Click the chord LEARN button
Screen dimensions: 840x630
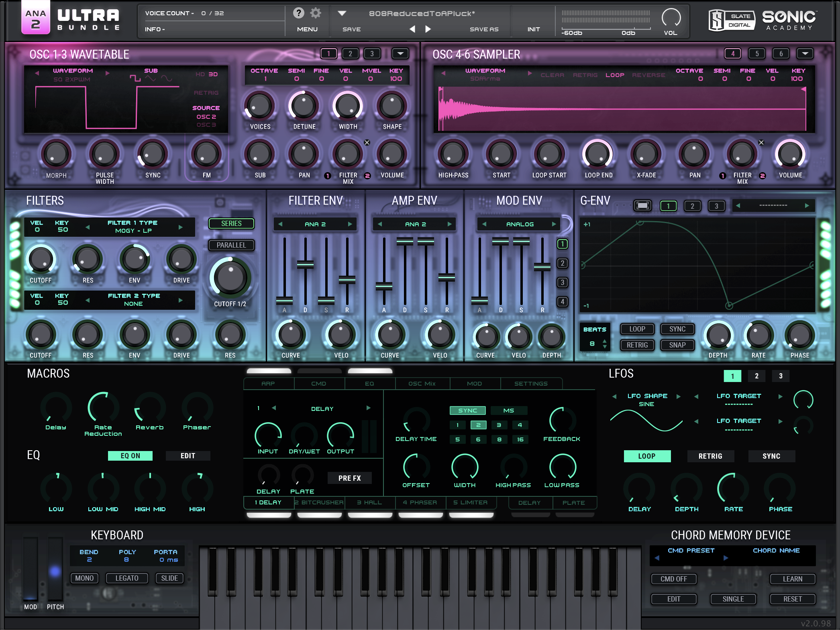[793, 579]
